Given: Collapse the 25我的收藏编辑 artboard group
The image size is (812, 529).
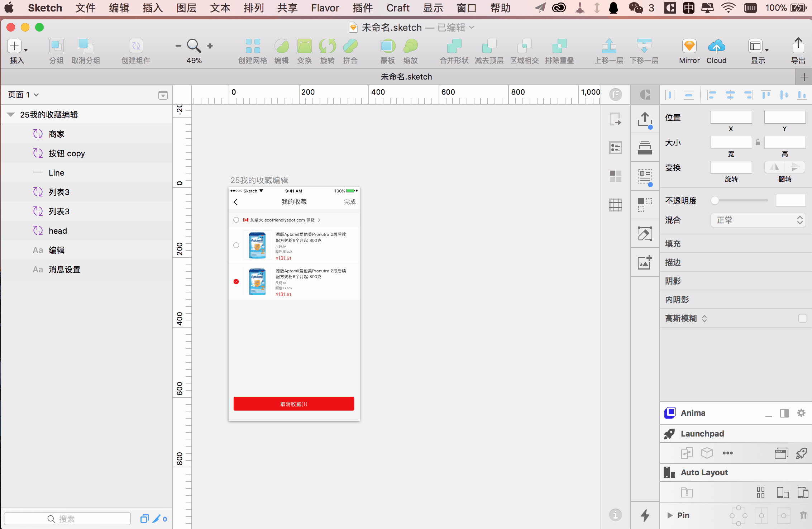Looking at the screenshot, I should click(11, 114).
